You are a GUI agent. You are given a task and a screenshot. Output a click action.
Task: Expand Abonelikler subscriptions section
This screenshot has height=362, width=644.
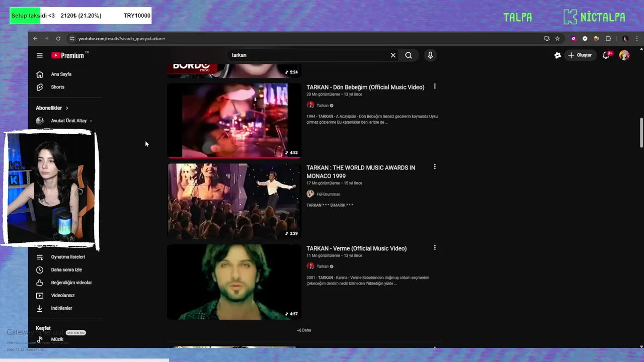(52, 108)
